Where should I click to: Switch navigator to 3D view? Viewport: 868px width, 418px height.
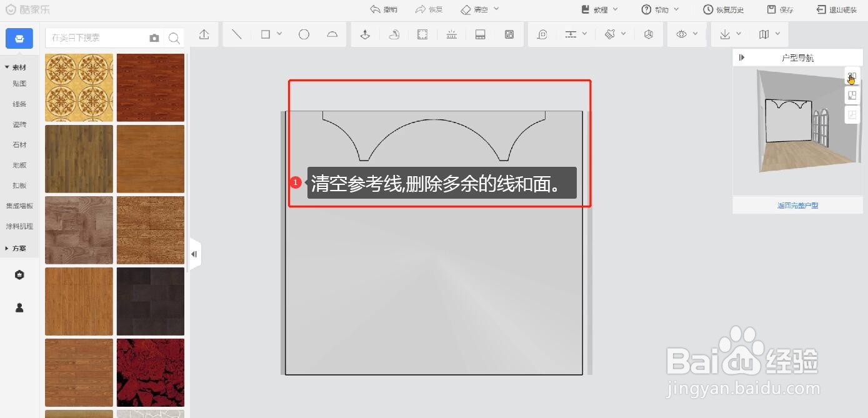pyautogui.click(x=852, y=76)
